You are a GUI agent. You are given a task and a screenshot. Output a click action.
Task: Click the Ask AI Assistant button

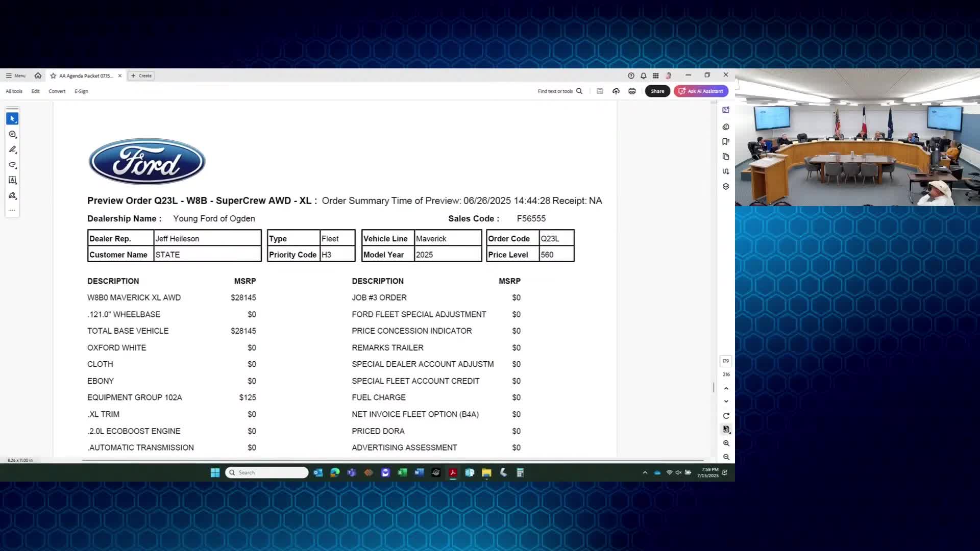pyautogui.click(x=701, y=91)
